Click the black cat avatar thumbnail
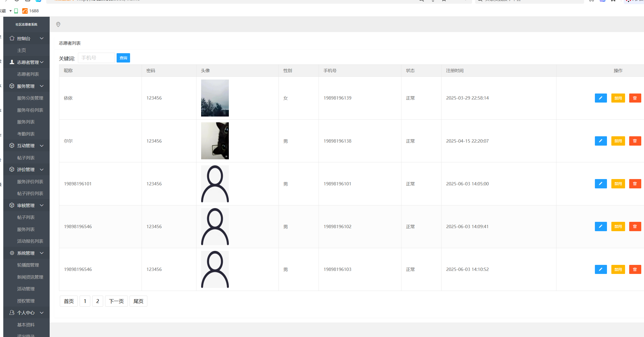644x337 pixels. [215, 141]
